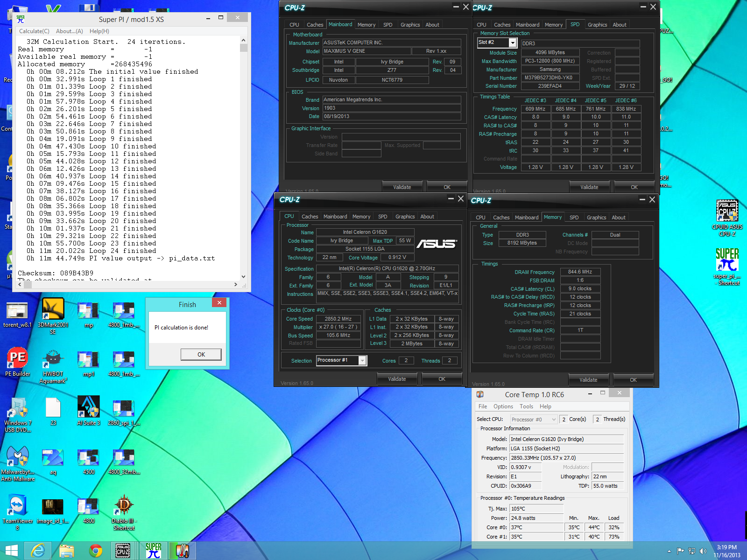The height and width of the screenshot is (560, 747).
Task: Open the Core Temp Processor #0 dropdown
Action: tap(534, 419)
